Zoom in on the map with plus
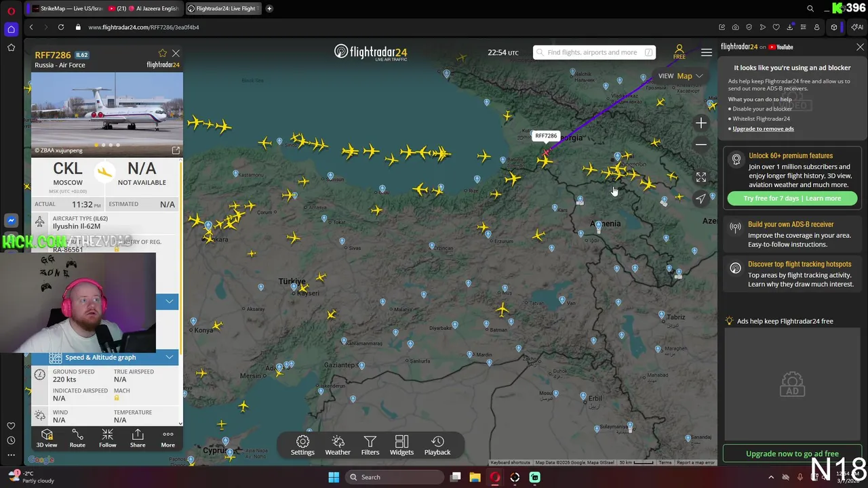This screenshot has height=488, width=868. point(701,123)
